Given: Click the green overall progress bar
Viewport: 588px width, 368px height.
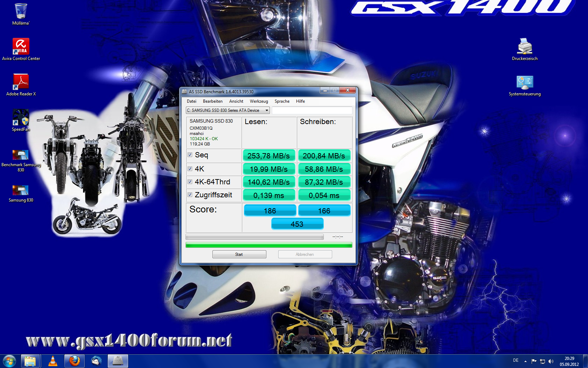Looking at the screenshot, I should click(x=269, y=245).
